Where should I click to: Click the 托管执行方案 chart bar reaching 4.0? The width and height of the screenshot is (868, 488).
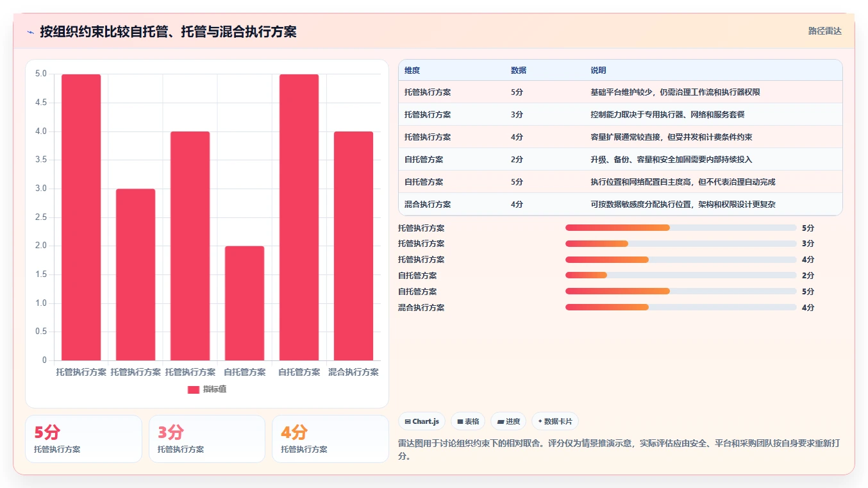[x=190, y=246]
